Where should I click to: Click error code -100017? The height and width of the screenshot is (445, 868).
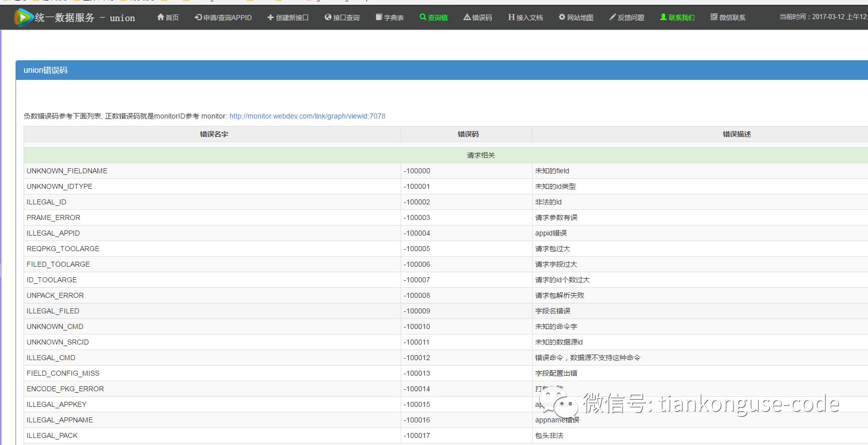click(417, 435)
